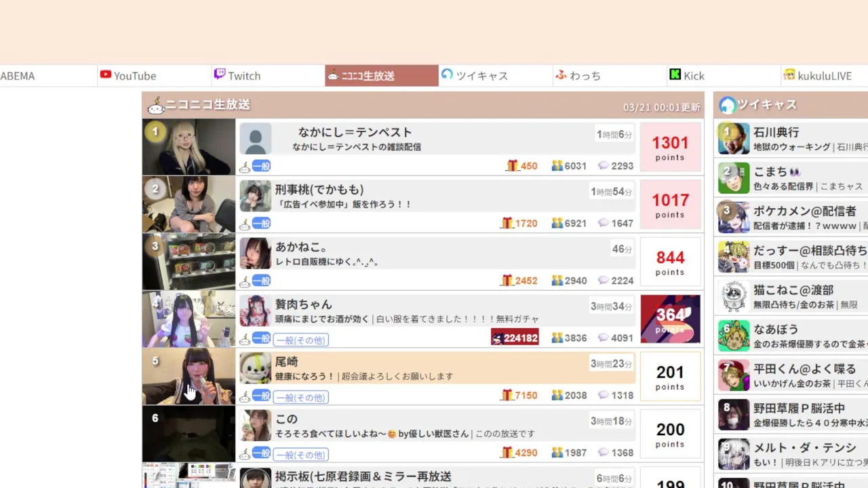Click viewers icon beside 2940
This screenshot has height=488, width=868.
tap(557, 281)
